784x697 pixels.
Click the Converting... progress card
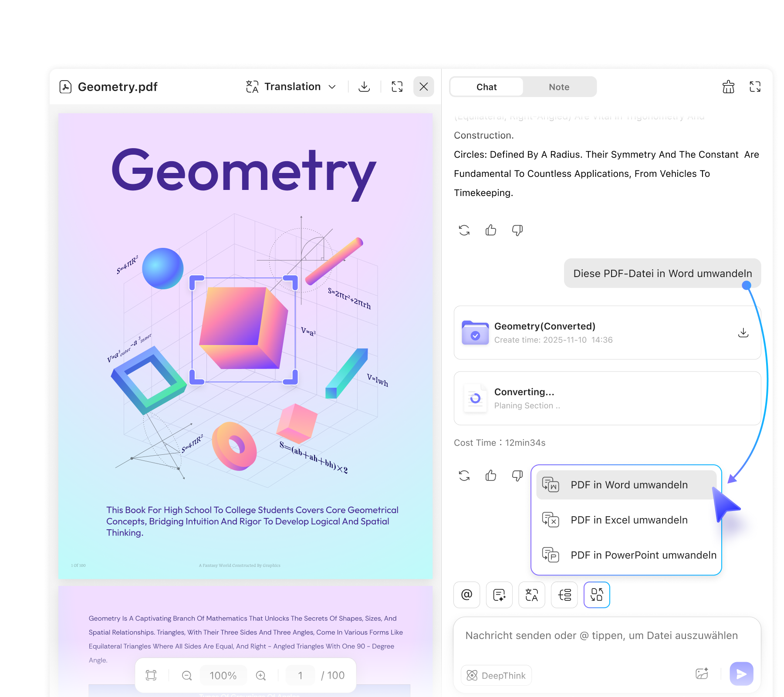(607, 398)
